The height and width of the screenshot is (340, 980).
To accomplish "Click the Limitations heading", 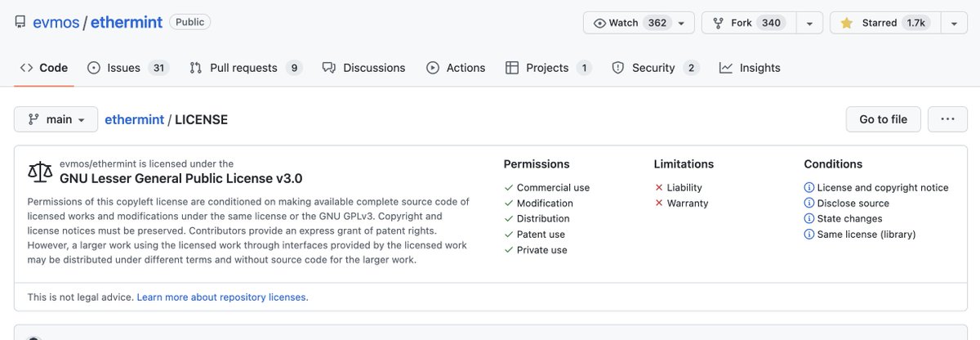I will click(684, 164).
